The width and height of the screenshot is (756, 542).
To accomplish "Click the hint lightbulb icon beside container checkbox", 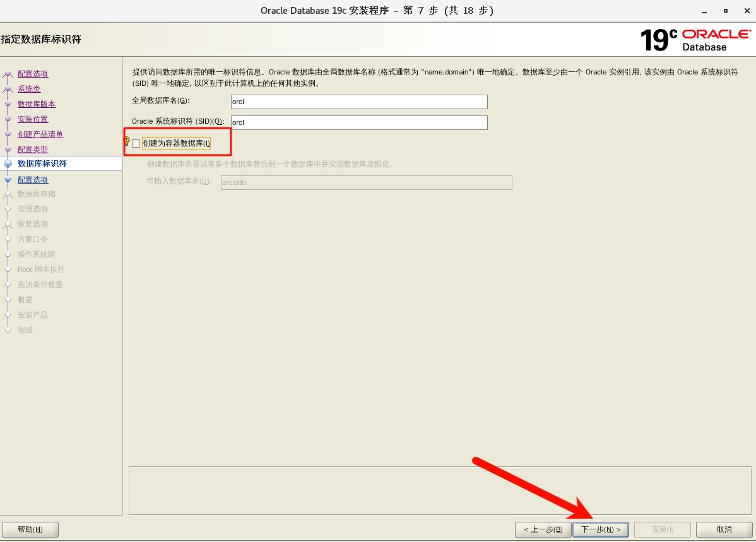I will click(x=126, y=141).
